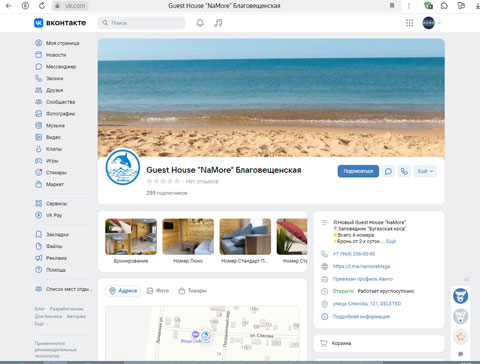Click the search field in VK header
This screenshot has height=364, width=480.
[x=141, y=23]
